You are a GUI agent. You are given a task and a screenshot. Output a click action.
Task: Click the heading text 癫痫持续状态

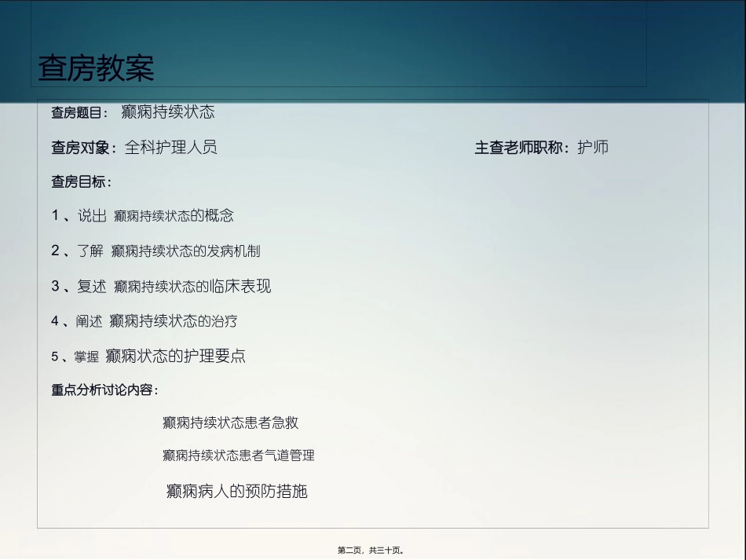(168, 112)
